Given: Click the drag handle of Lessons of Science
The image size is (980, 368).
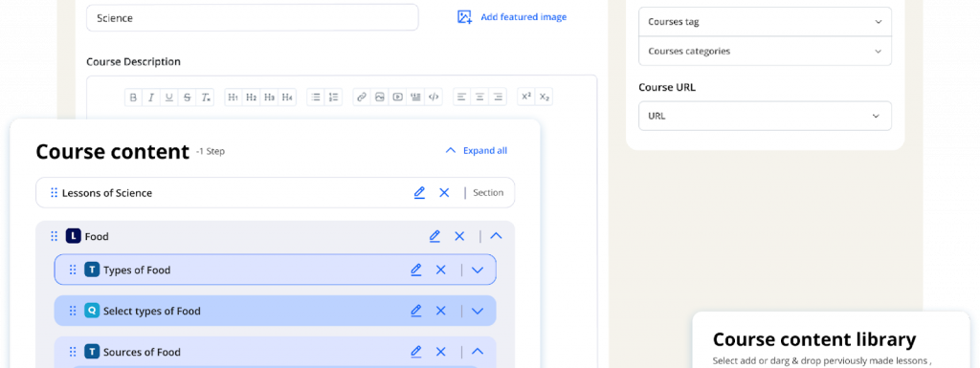Looking at the screenshot, I should pos(54,193).
